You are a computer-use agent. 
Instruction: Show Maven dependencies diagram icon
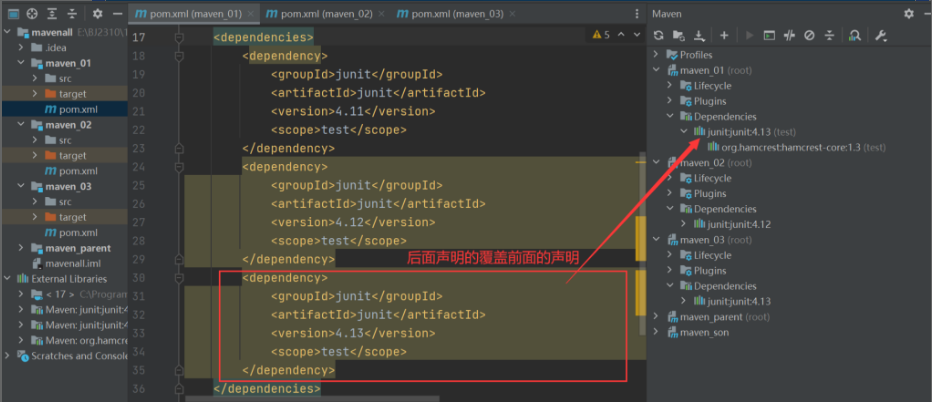tap(855, 36)
